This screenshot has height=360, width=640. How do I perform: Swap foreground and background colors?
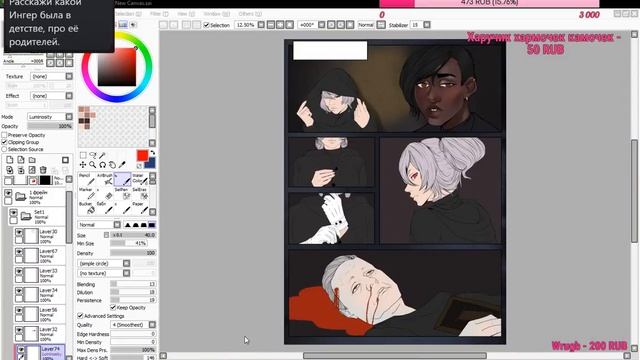152,153
